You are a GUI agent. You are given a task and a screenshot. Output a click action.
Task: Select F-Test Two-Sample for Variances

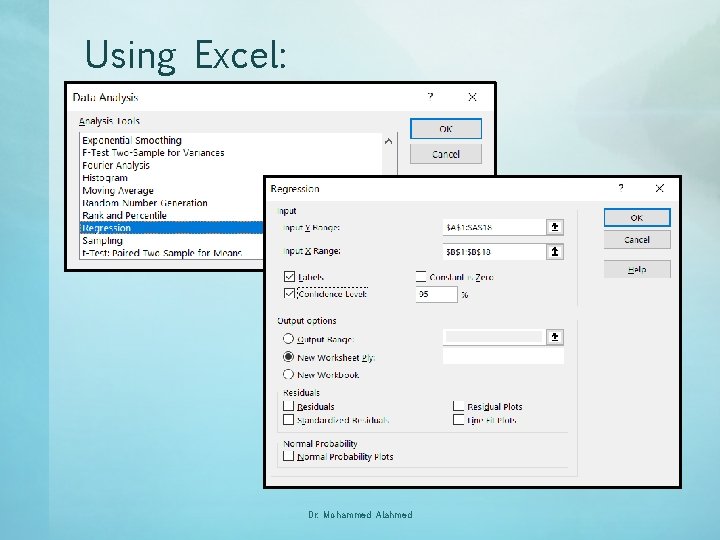[x=153, y=152]
